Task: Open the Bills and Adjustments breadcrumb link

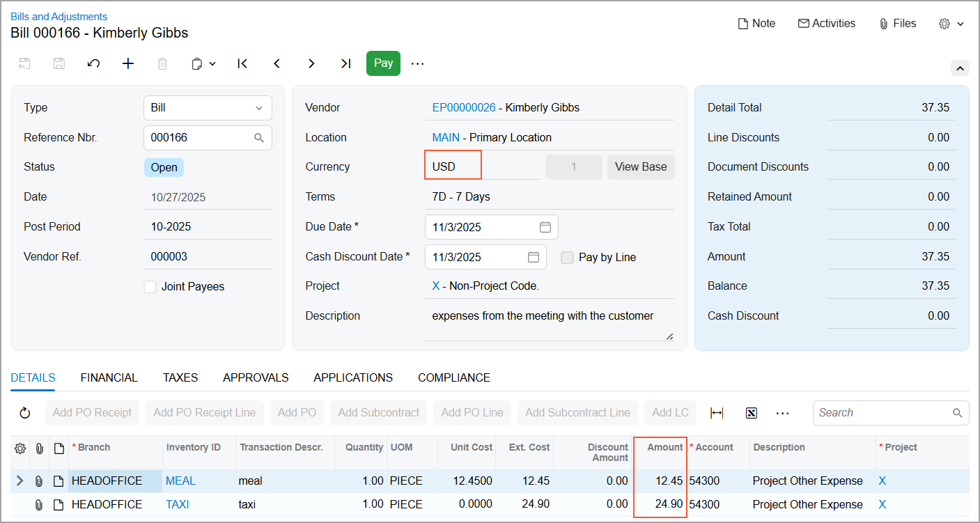Action: pos(59,17)
